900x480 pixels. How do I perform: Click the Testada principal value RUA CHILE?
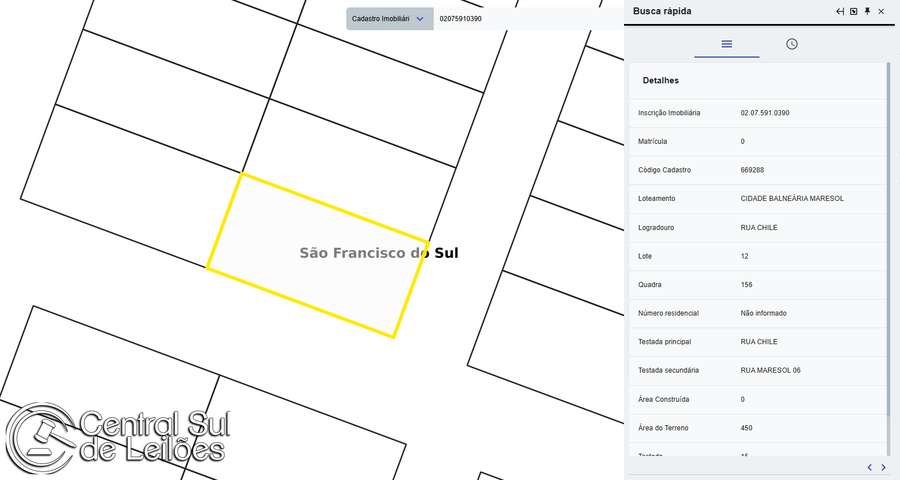pyautogui.click(x=759, y=342)
